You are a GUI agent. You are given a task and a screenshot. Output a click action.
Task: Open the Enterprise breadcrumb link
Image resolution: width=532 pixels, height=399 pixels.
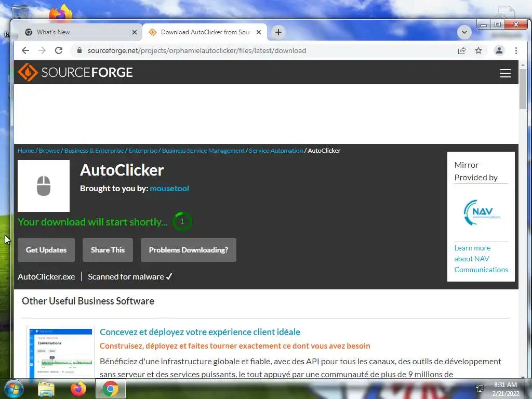point(143,151)
